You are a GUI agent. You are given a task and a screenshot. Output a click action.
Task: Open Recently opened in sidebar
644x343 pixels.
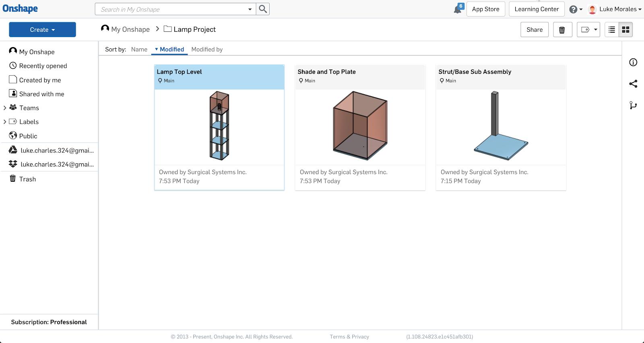coord(43,66)
